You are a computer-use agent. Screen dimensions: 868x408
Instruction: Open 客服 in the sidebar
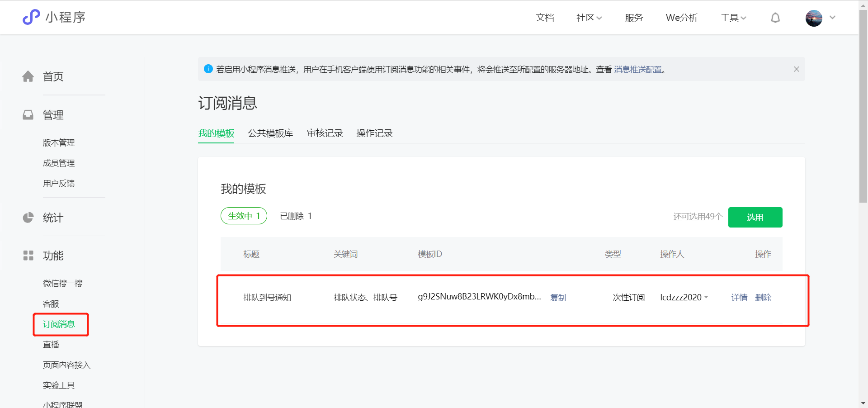tap(51, 304)
